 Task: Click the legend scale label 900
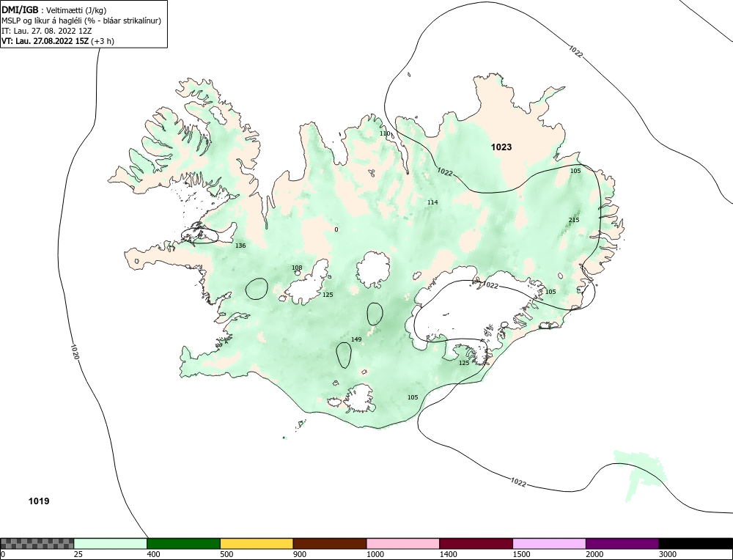coord(300,554)
